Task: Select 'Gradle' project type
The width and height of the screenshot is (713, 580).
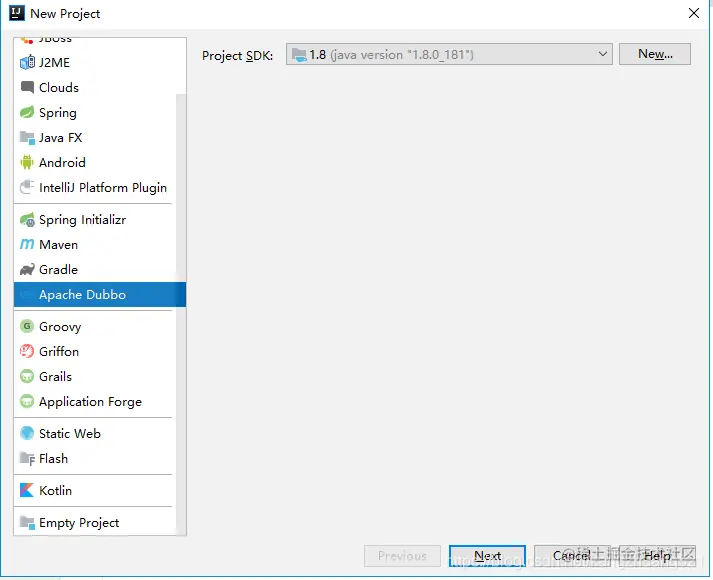Action: click(x=95, y=270)
